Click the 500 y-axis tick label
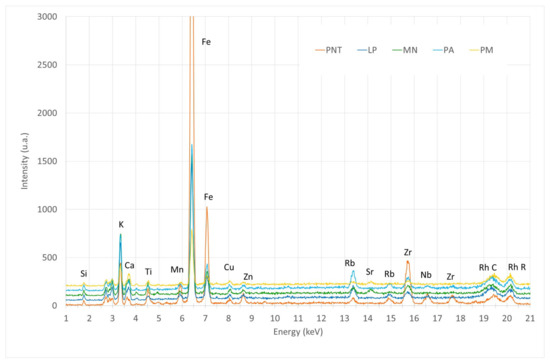Viewport: 550px width, 362px height. pyautogui.click(x=49, y=257)
